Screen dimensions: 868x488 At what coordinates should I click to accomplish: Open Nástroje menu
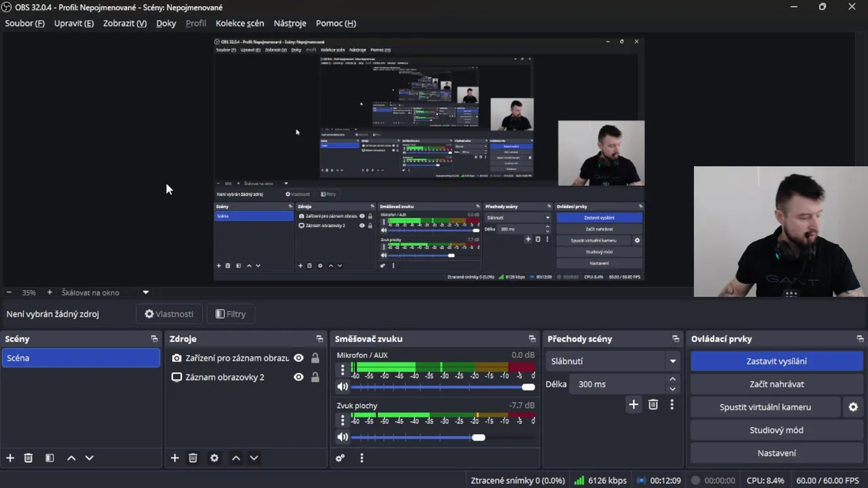pos(290,23)
